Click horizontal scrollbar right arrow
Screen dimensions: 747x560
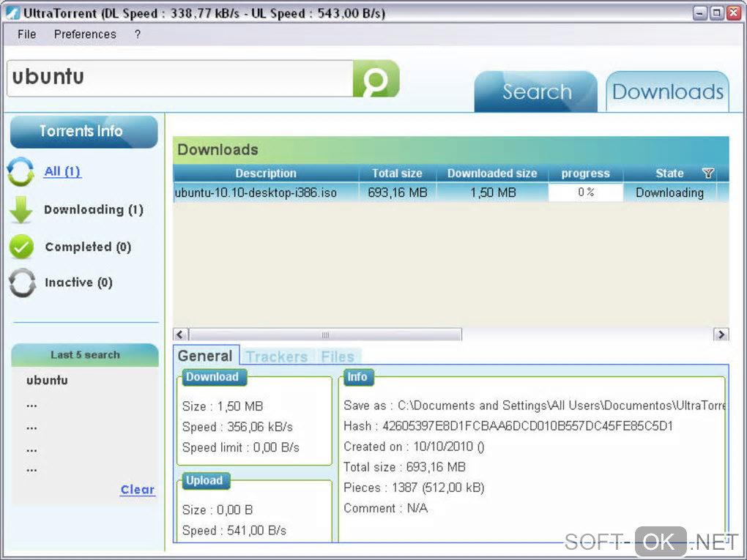(x=721, y=335)
